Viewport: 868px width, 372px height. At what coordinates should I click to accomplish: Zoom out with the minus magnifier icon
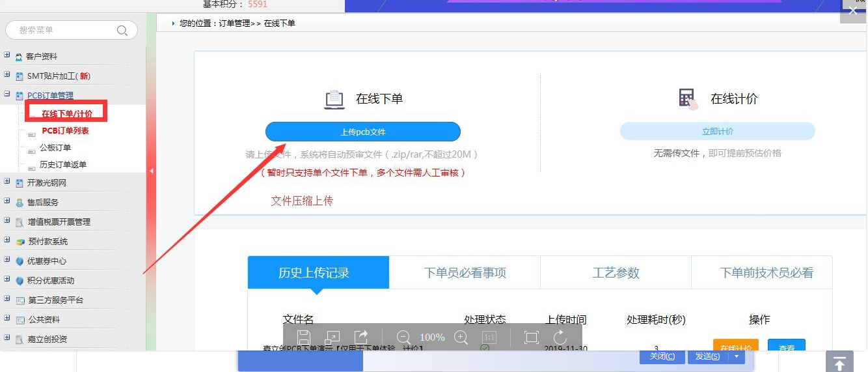(x=403, y=337)
